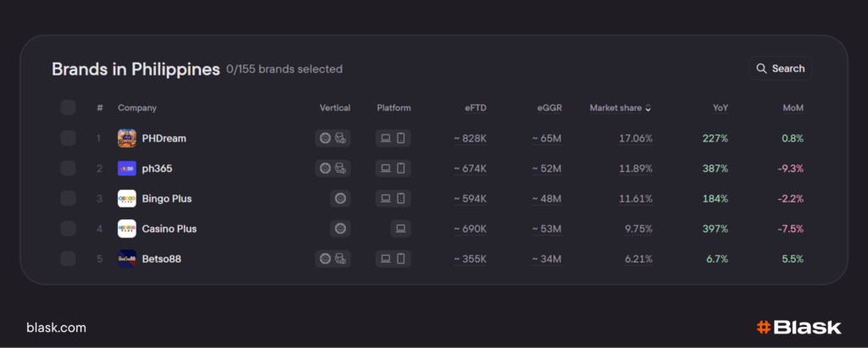Click the MoM column header
Image resolution: width=868 pixels, height=348 pixels.
tap(793, 108)
